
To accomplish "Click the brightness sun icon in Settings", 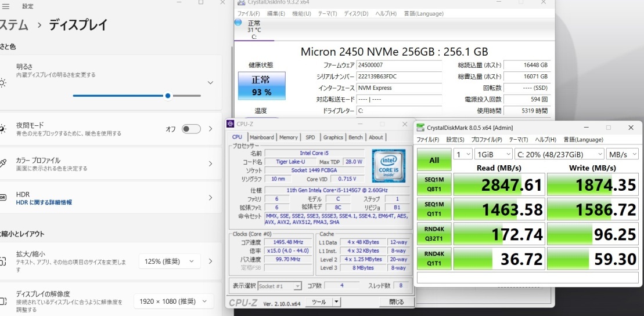I will [2, 83].
